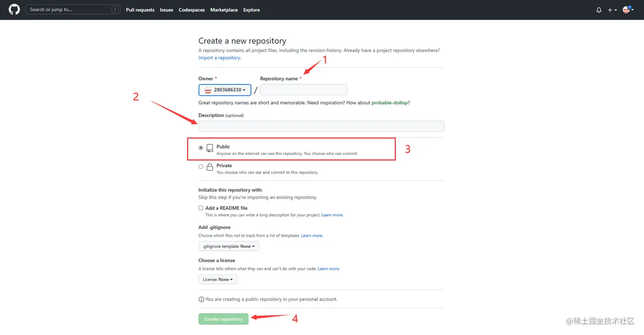Viewport: 644px width, 335px height.
Task: Click the owner avatar in Owner selector
Action: [x=208, y=90]
